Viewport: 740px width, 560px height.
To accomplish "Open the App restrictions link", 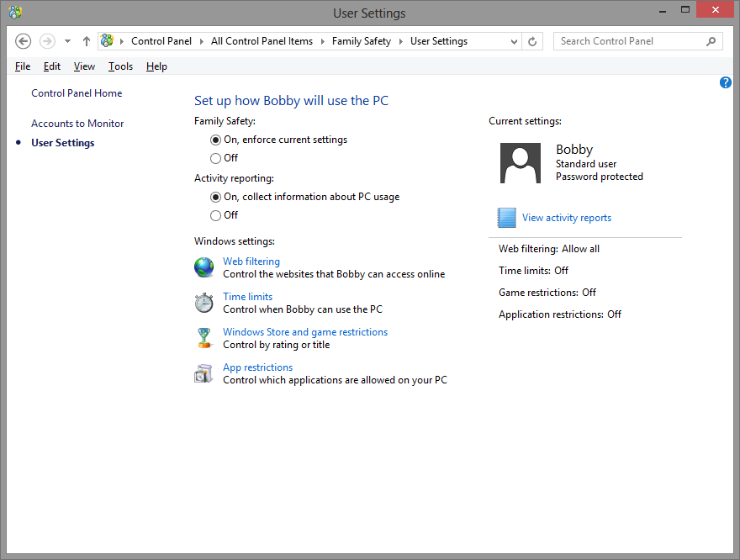I will [x=257, y=367].
